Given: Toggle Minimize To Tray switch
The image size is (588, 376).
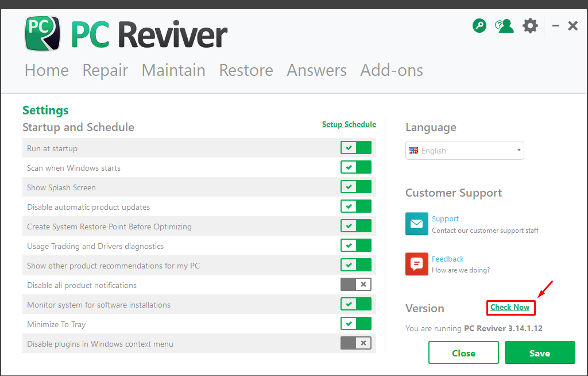Looking at the screenshot, I should [x=356, y=324].
